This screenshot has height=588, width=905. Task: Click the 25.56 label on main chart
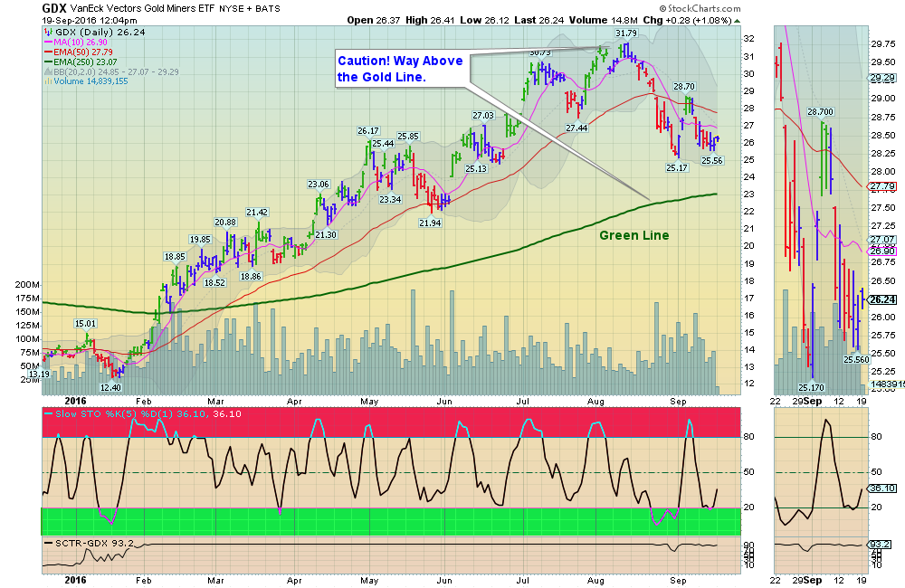click(711, 161)
